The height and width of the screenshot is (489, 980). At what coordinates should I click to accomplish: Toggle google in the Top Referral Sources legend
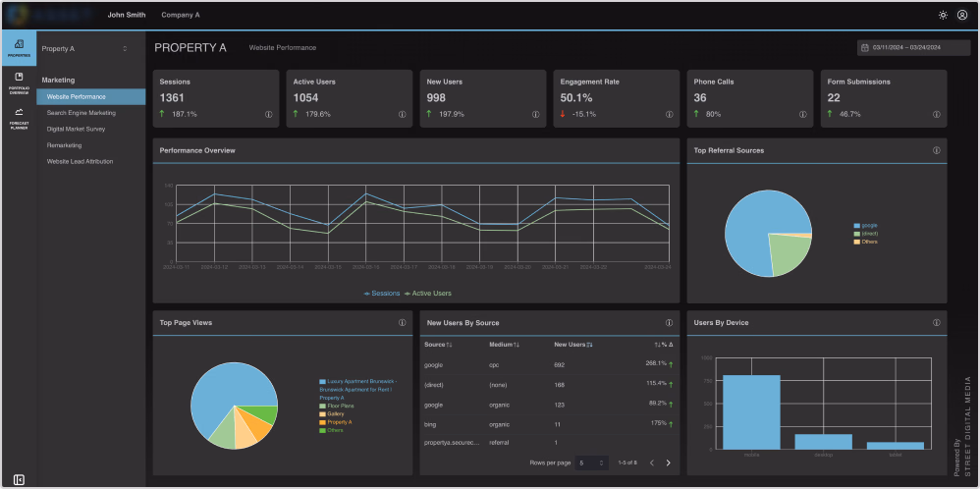pos(866,225)
